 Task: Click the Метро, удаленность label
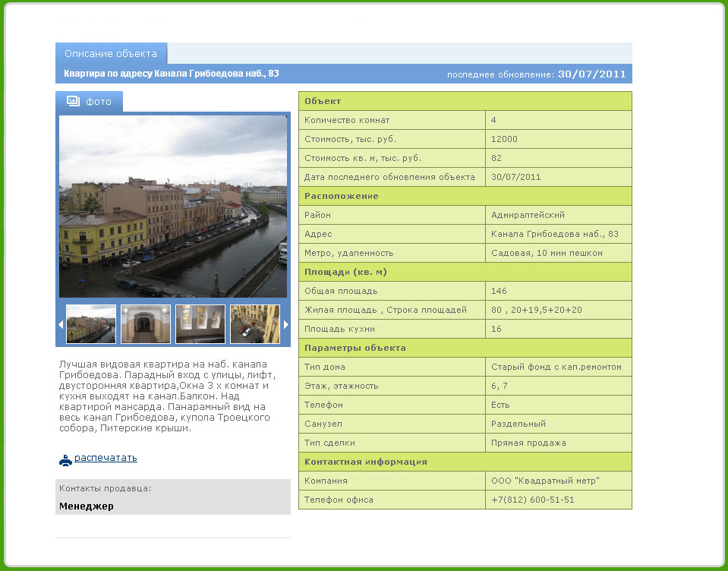tap(348, 253)
